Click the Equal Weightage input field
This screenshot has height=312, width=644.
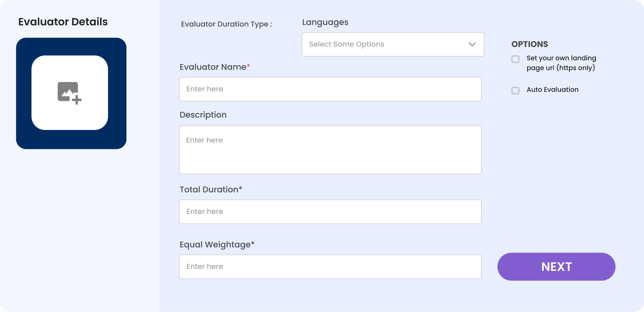(x=330, y=267)
